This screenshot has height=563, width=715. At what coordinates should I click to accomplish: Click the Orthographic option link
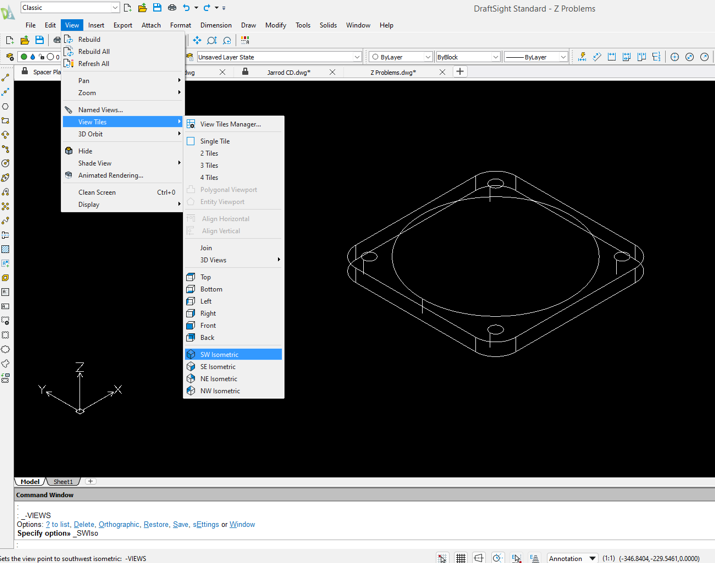[119, 524]
